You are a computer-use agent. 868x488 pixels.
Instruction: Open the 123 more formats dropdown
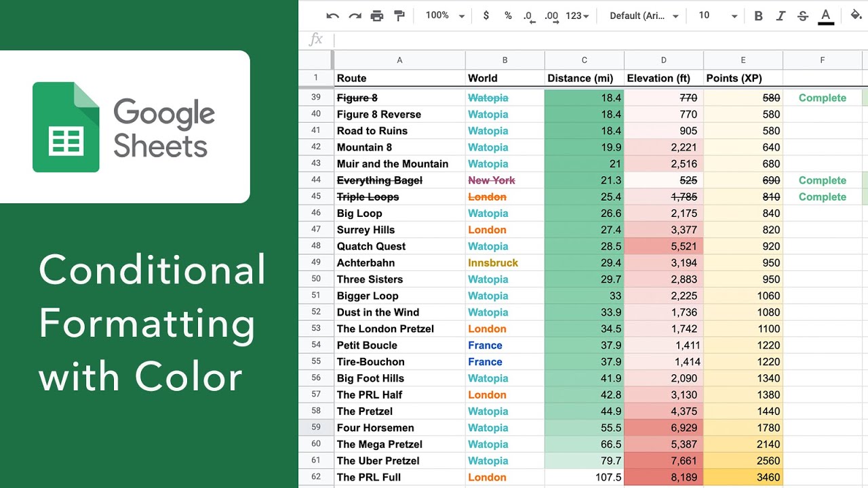coord(578,16)
